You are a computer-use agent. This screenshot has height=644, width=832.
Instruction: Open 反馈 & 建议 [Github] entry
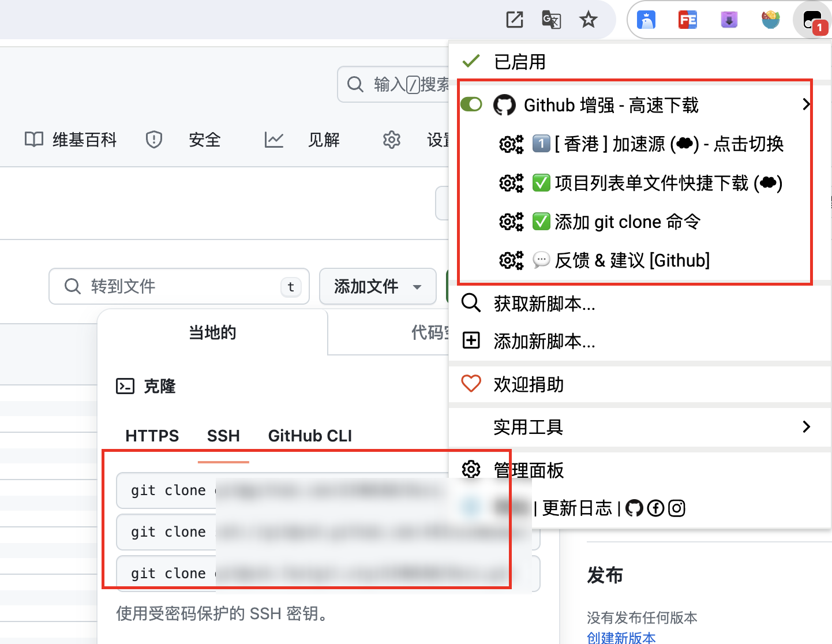604,260
